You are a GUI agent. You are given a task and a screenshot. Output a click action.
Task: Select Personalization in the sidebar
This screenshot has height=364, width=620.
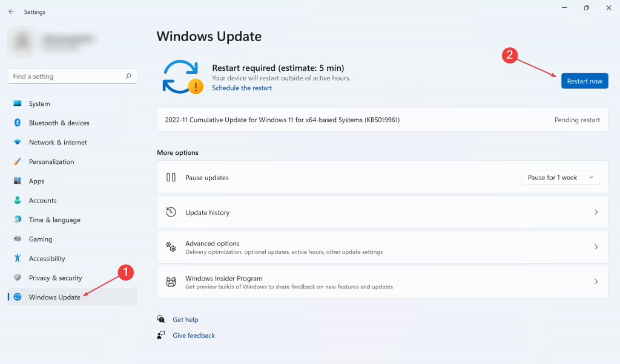coord(73,161)
